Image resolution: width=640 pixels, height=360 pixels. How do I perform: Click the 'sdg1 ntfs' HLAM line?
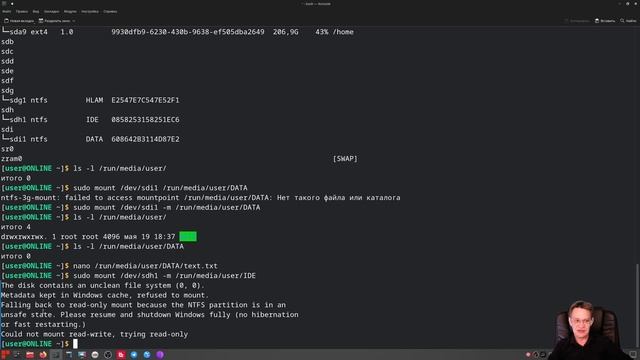[x=90, y=100]
